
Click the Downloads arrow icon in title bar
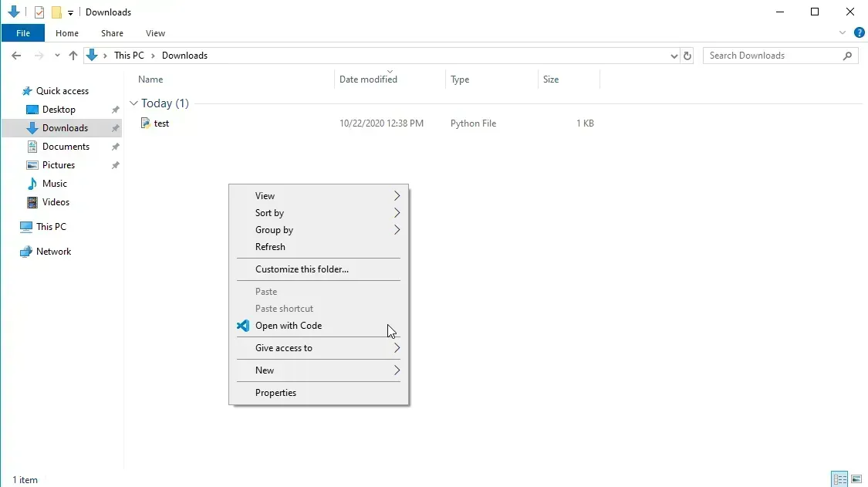(x=14, y=12)
